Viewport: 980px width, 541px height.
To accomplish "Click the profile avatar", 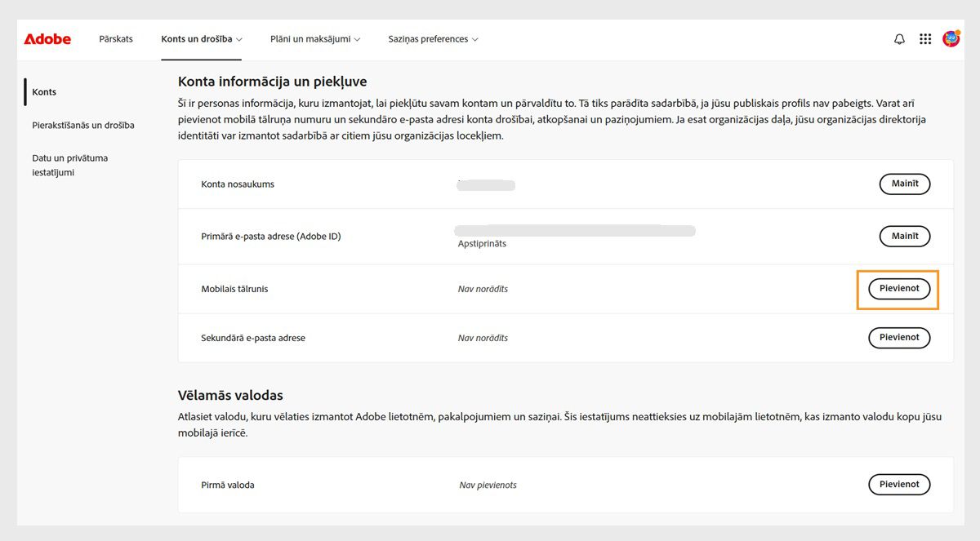I will click(x=951, y=38).
